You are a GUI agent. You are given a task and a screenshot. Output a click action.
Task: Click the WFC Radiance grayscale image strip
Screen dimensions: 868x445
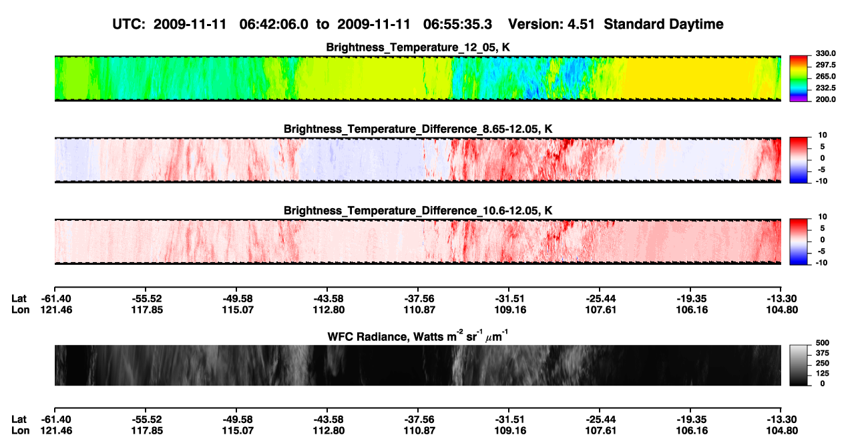(417, 365)
